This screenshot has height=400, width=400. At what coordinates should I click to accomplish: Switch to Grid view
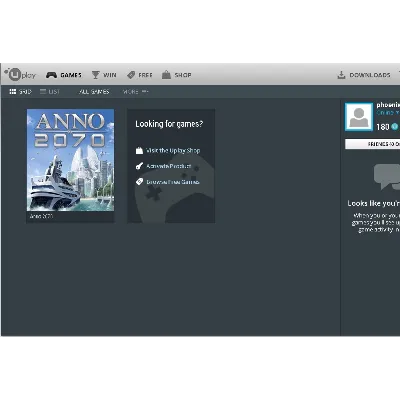pos(20,91)
